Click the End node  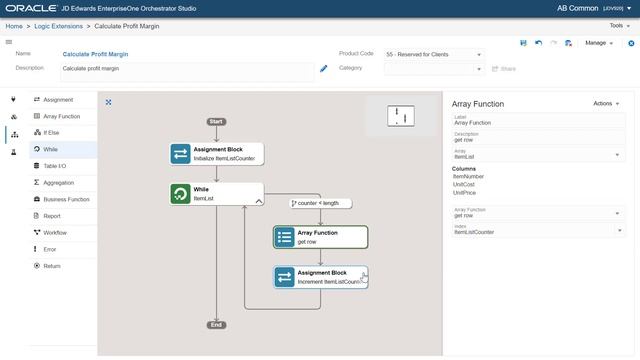[x=216, y=325]
